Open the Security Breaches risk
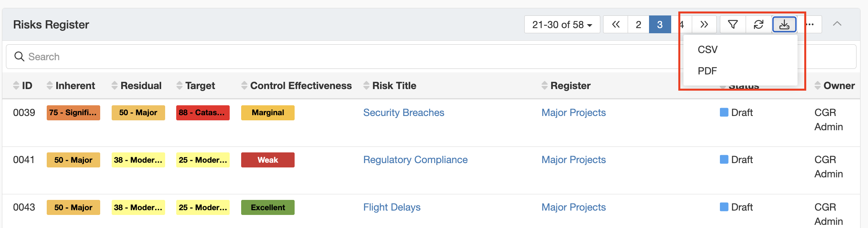This screenshot has height=228, width=868. click(x=404, y=113)
